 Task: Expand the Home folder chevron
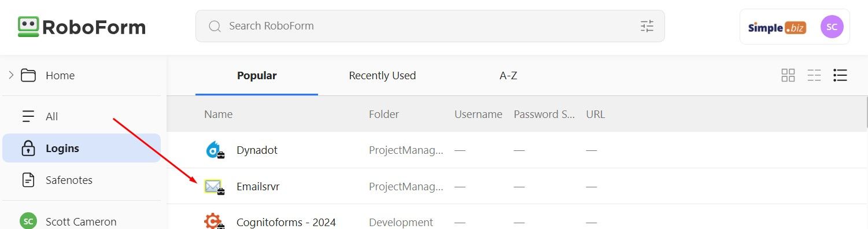coord(11,75)
